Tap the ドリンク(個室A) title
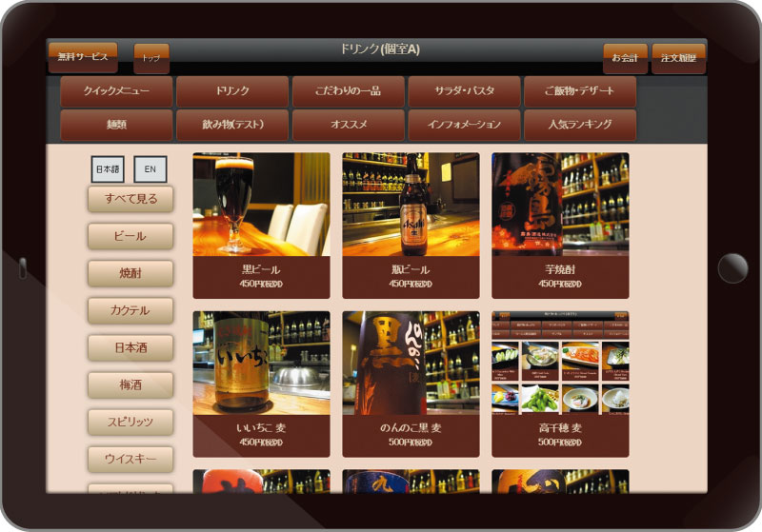The height and width of the screenshot is (532, 762). pos(379,49)
